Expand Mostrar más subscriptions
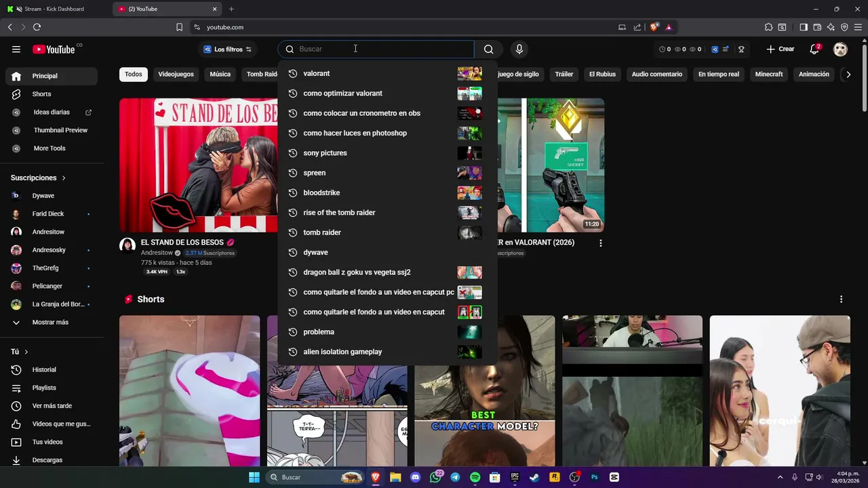Viewport: 868px width, 488px height. tap(52, 323)
